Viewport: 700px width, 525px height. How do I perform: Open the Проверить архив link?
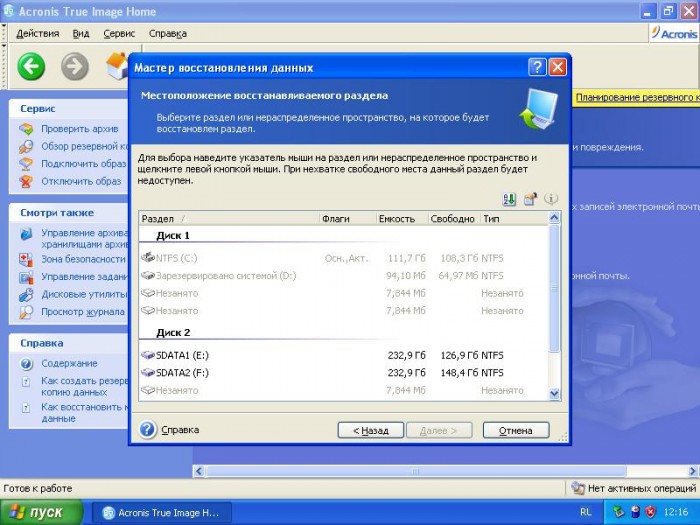click(x=80, y=129)
